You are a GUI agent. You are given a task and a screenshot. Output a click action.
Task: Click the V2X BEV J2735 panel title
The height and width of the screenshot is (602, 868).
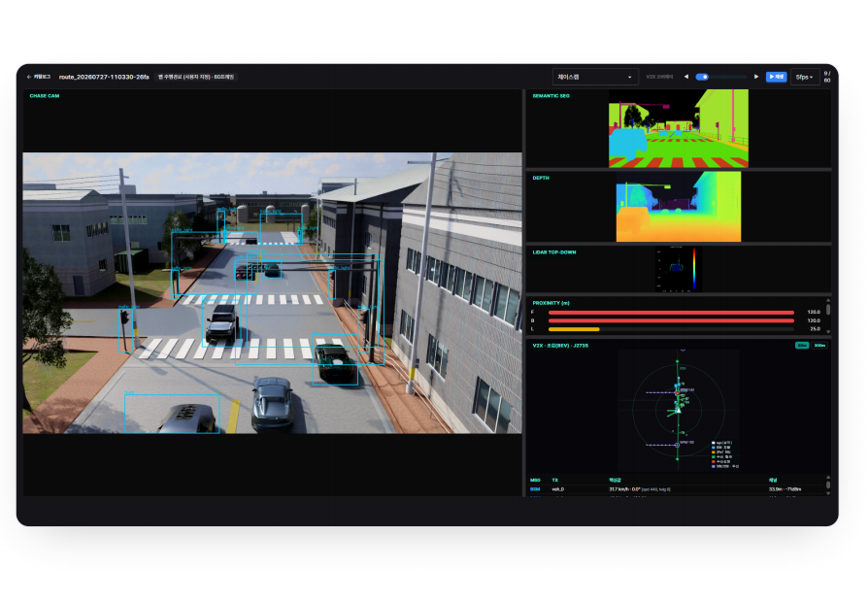(560, 346)
